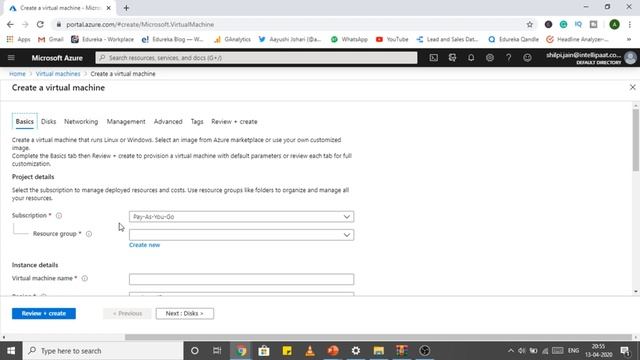Viewport: 640px width, 360px height.
Task: Switch to the Networking tab
Action: tap(81, 122)
